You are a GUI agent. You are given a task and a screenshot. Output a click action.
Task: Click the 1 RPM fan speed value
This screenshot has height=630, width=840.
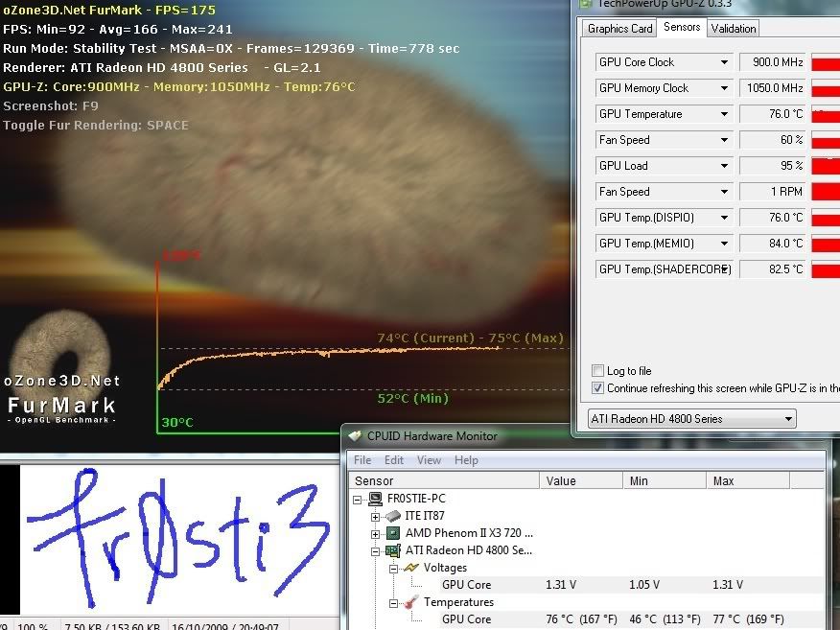pyautogui.click(x=772, y=192)
